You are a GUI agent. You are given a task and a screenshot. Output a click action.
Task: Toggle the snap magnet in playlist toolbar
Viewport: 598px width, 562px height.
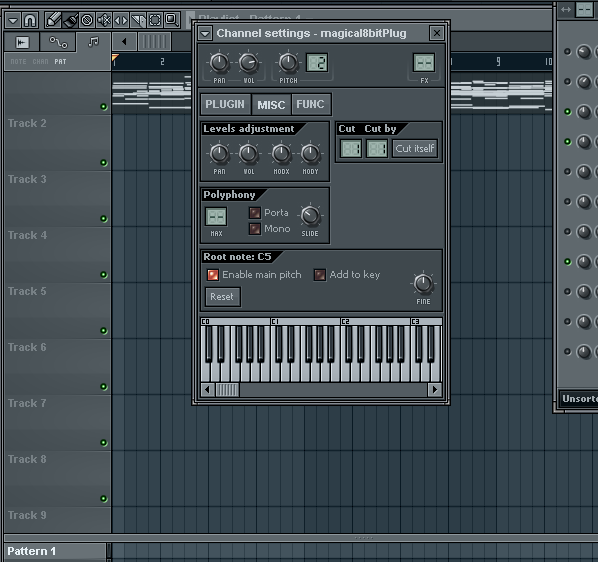[x=30, y=20]
